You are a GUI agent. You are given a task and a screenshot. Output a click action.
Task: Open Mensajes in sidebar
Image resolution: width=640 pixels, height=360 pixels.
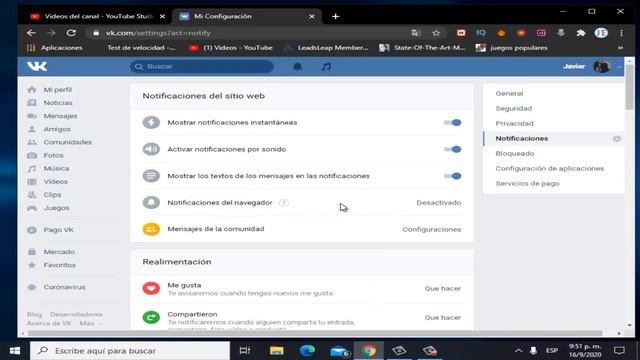60,116
